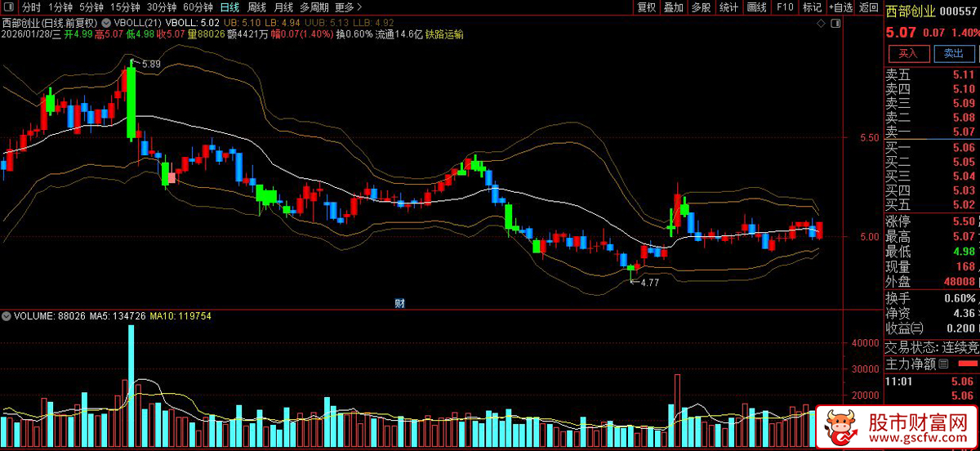Click the 外盘 value 48008
Screen dimensions: 980x451
960,281
